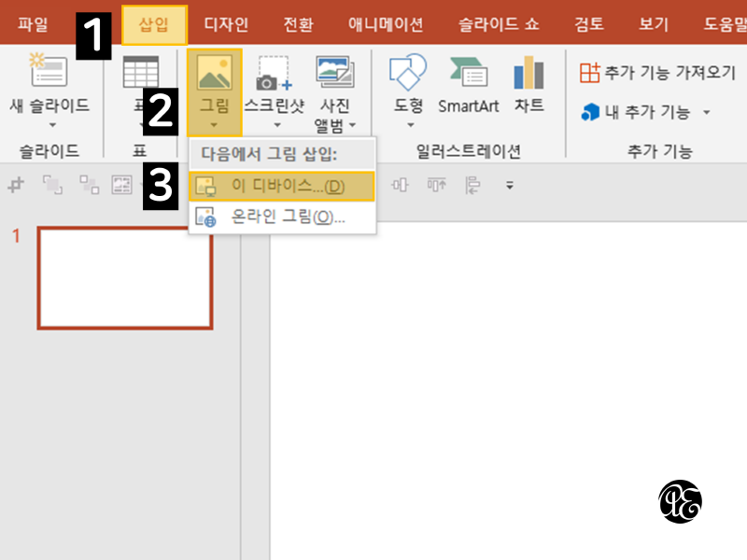Click the 그림 picture icon

[x=215, y=72]
